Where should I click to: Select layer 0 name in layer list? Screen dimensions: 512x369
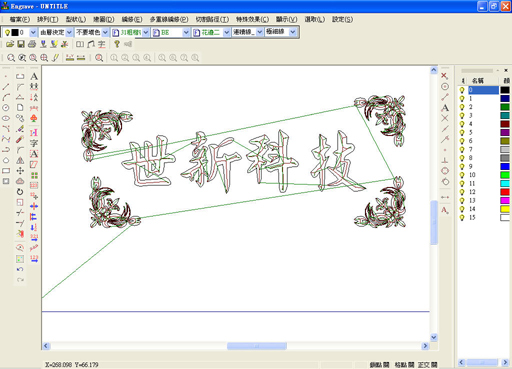coord(483,90)
